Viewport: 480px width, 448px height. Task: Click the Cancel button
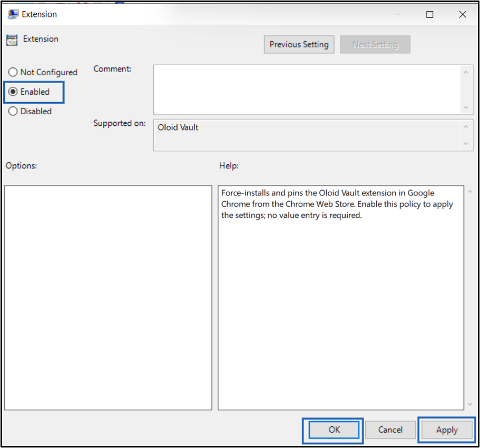(x=390, y=430)
